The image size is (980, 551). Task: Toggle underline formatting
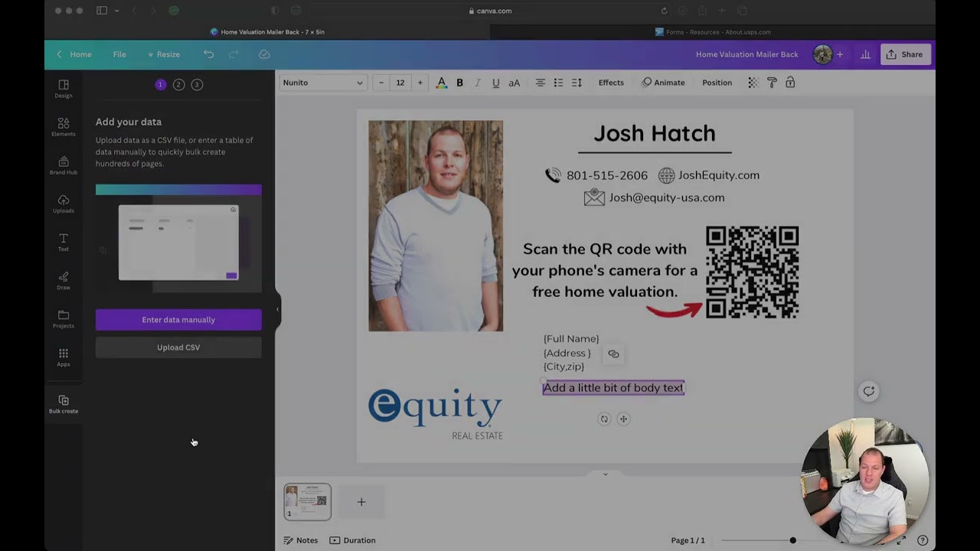pos(496,83)
